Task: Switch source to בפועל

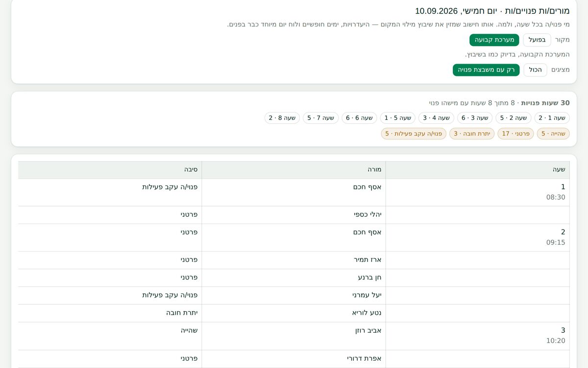Action: coord(537,40)
